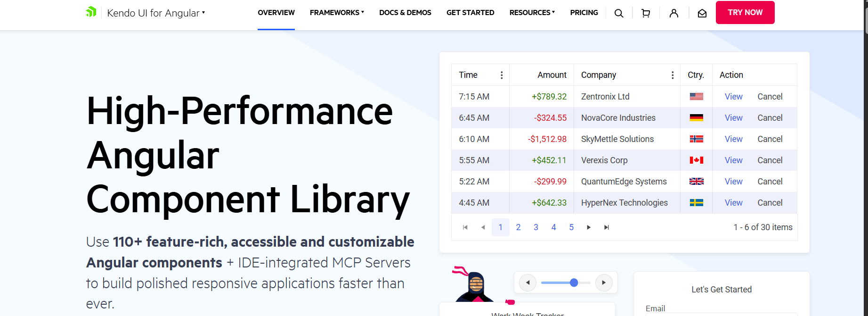Click the UK flag in QuantumEdge row
Viewport: 868px width, 316px height.
tap(697, 182)
